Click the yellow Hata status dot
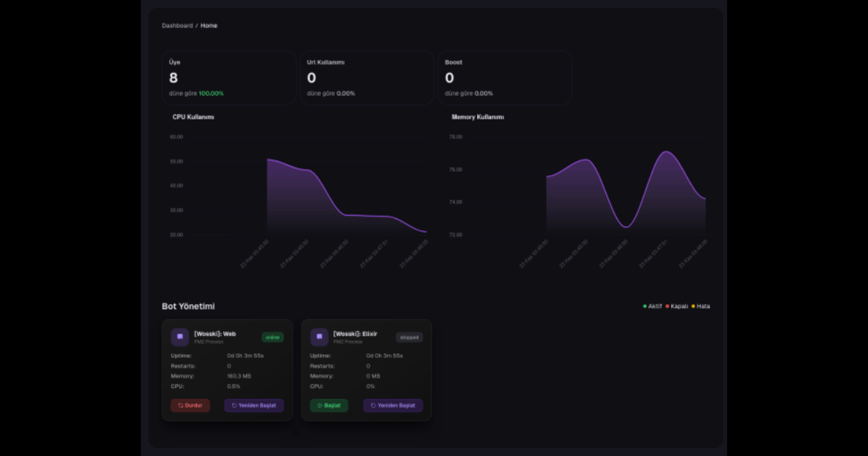 (x=693, y=306)
